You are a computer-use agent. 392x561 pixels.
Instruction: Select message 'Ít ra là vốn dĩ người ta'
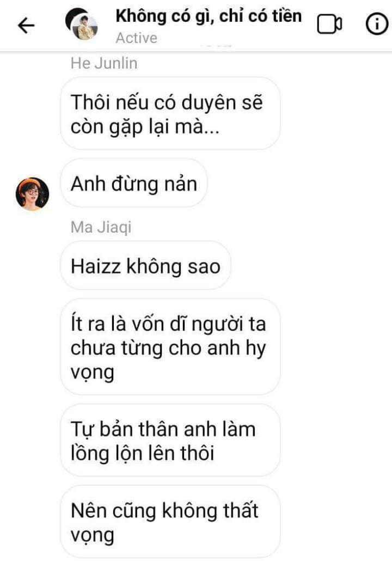pos(170,347)
